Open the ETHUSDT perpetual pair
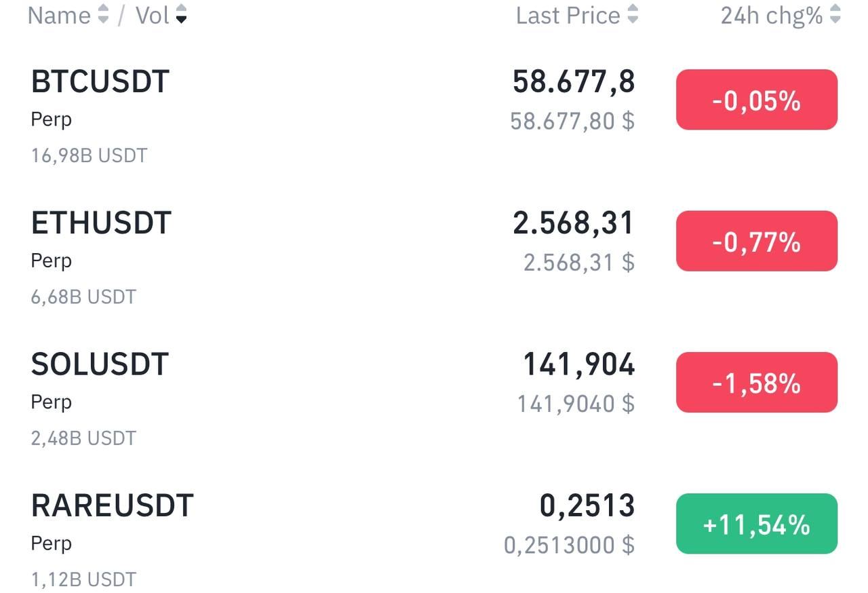 tap(101, 223)
